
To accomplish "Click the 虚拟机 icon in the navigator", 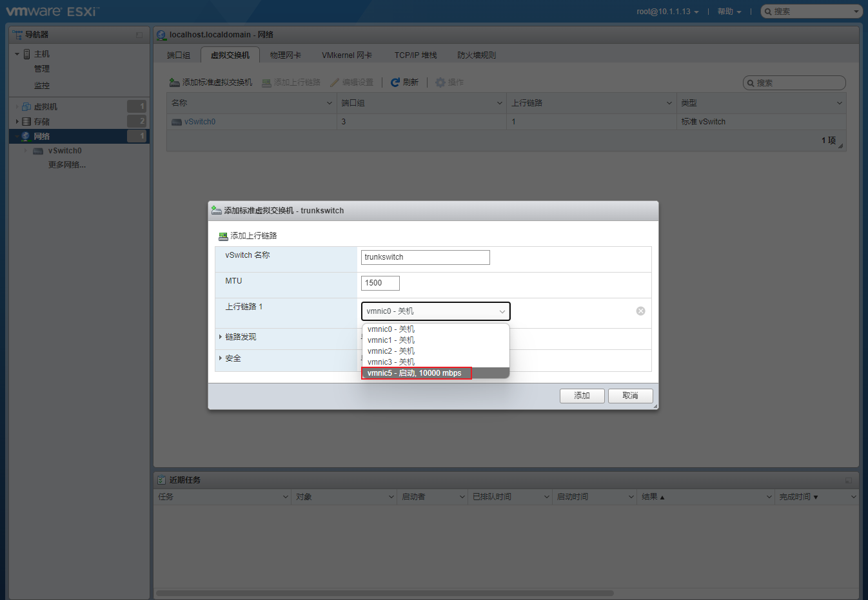I will pyautogui.click(x=26, y=106).
